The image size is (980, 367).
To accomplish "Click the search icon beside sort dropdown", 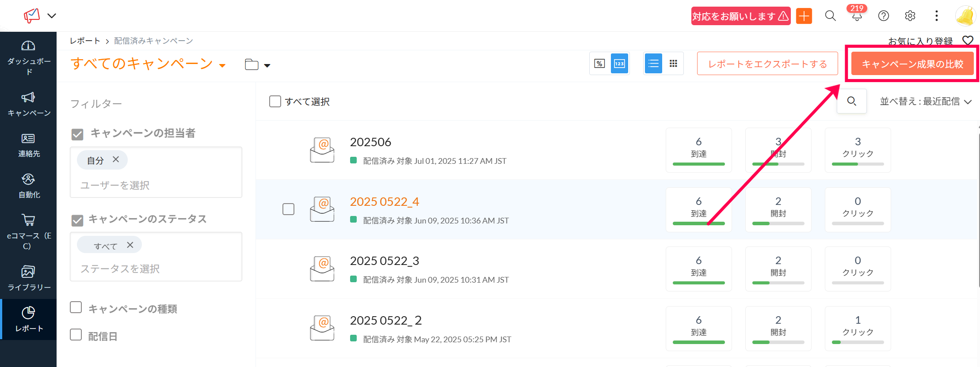I will [x=851, y=101].
